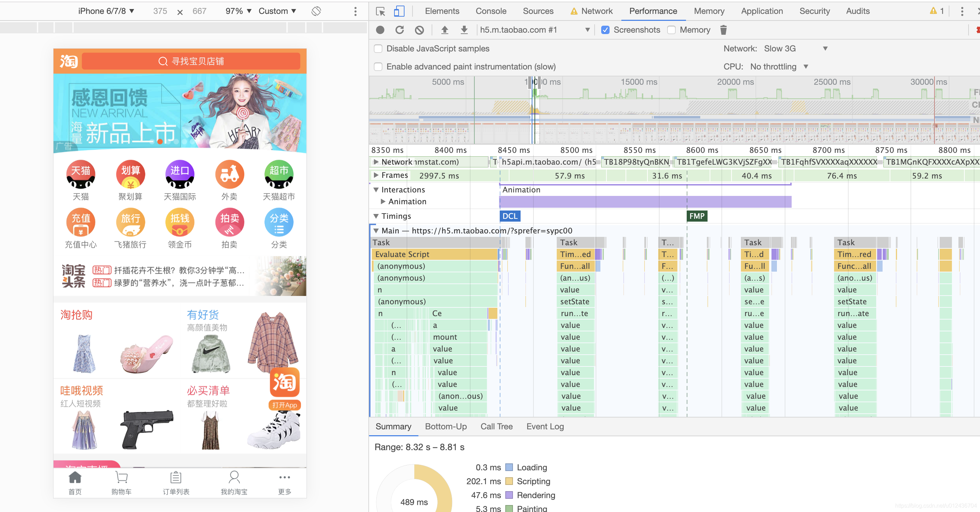Click the 打开App button

tap(285, 405)
